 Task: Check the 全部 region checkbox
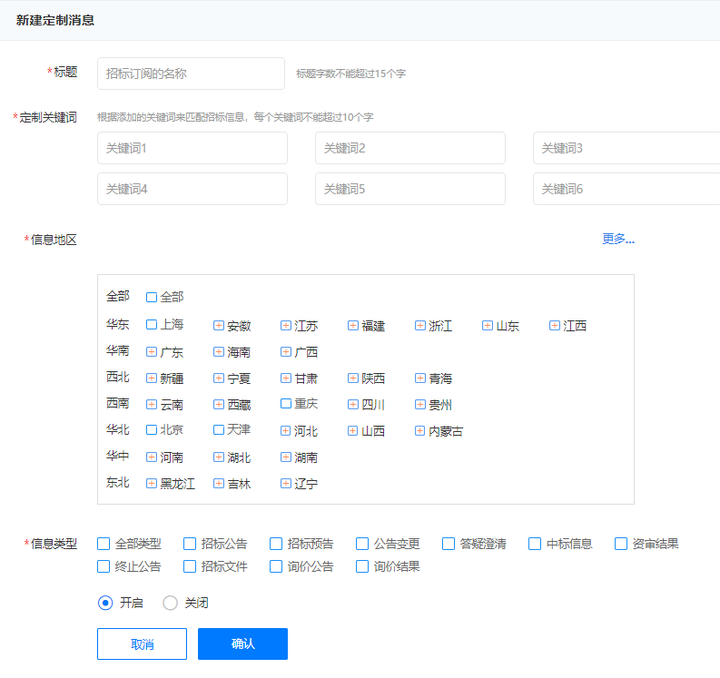tap(151, 297)
